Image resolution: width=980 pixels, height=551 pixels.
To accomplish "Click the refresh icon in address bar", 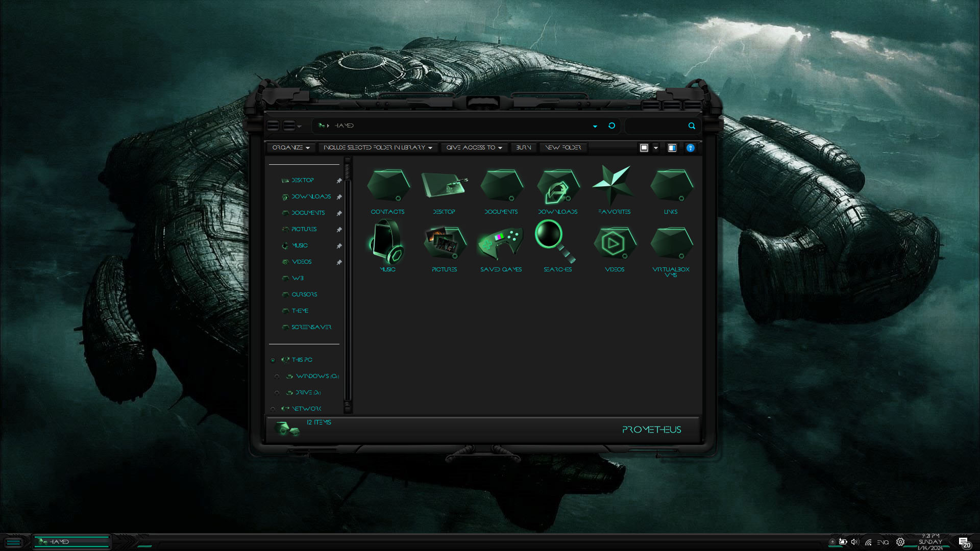I will 611,126.
